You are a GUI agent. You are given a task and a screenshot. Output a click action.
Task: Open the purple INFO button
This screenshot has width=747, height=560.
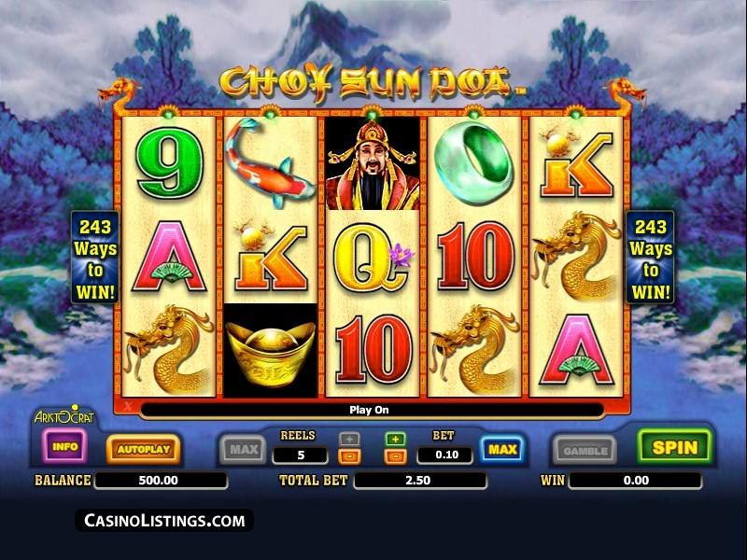(x=64, y=446)
